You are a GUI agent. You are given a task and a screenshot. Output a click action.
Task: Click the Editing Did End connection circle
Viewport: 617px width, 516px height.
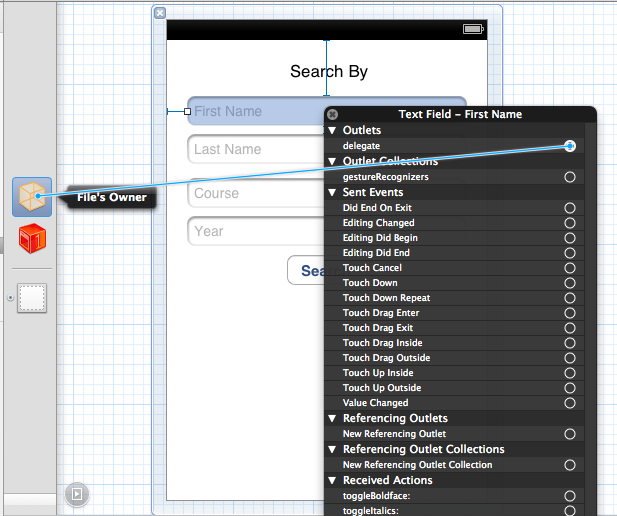pyautogui.click(x=570, y=253)
